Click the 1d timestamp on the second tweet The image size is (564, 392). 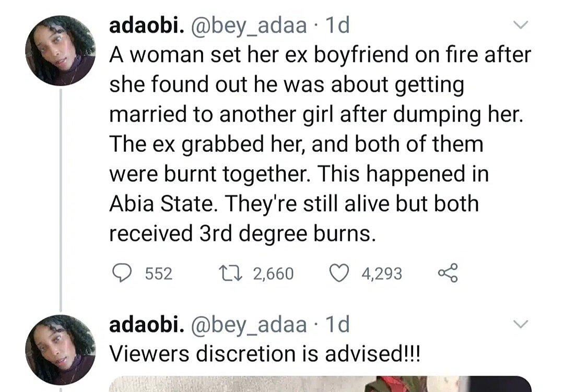click(337, 325)
